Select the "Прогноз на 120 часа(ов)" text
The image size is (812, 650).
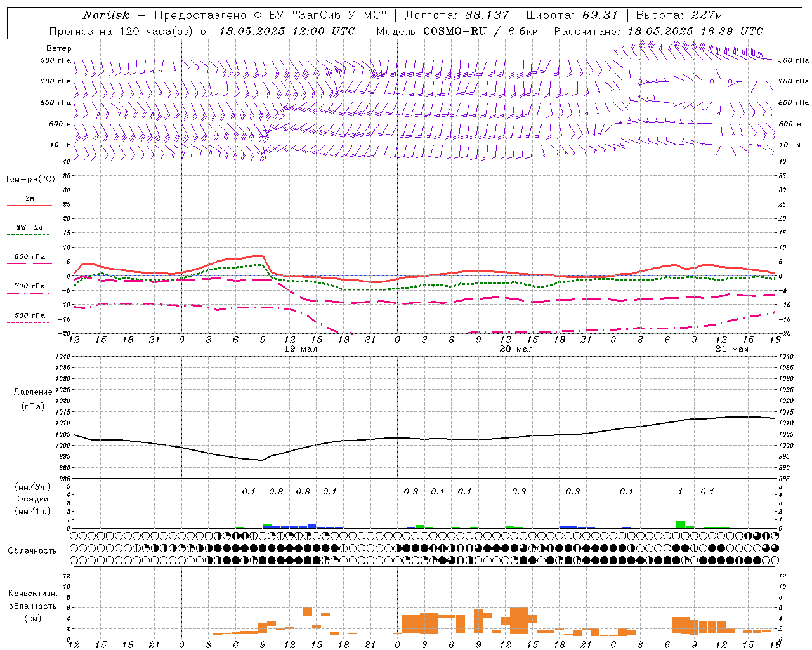pyautogui.click(x=122, y=31)
